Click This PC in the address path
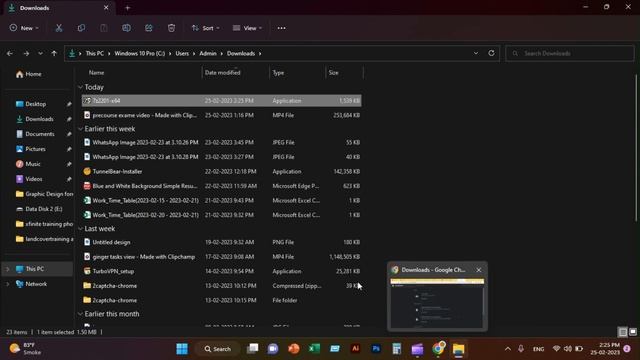 point(95,53)
